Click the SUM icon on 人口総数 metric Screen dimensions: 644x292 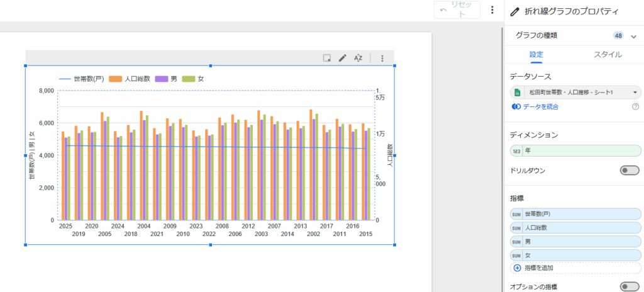[517, 228]
